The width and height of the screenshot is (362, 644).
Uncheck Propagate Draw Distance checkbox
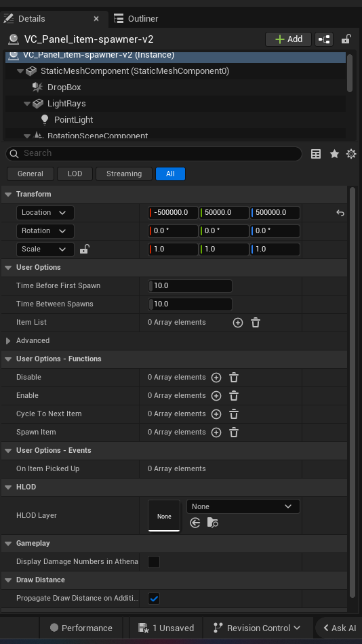154,599
